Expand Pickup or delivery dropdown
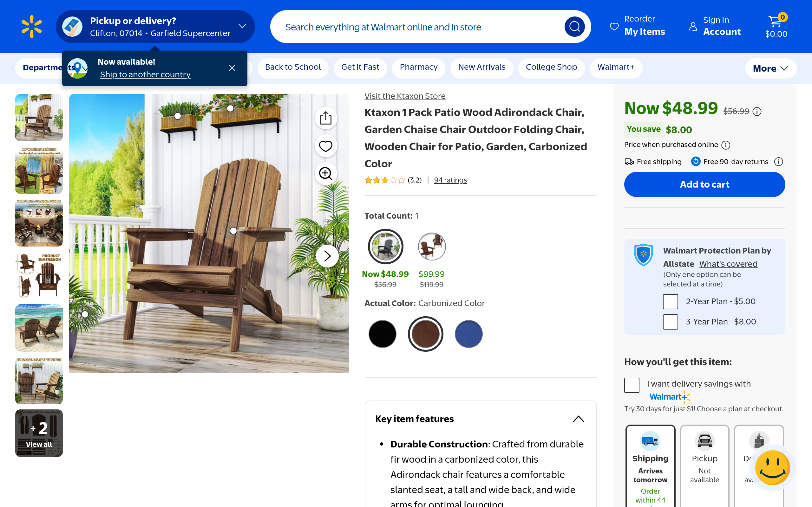 pos(242,26)
